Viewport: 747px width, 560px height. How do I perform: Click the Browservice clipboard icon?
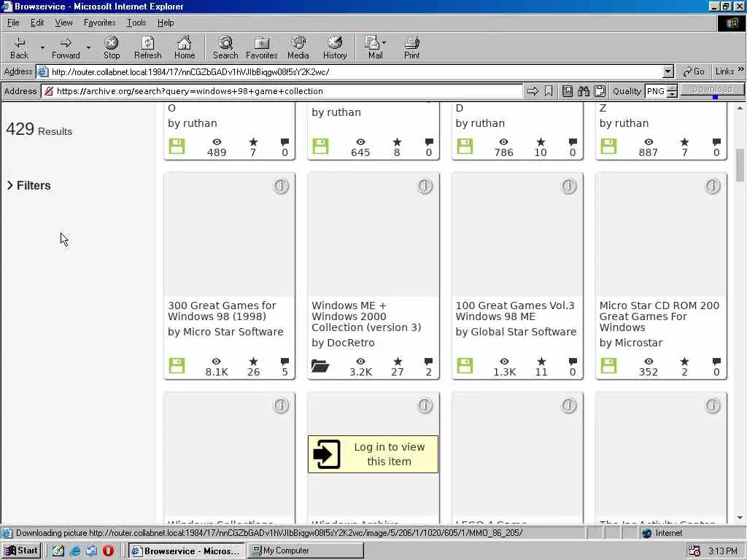[x=600, y=91]
